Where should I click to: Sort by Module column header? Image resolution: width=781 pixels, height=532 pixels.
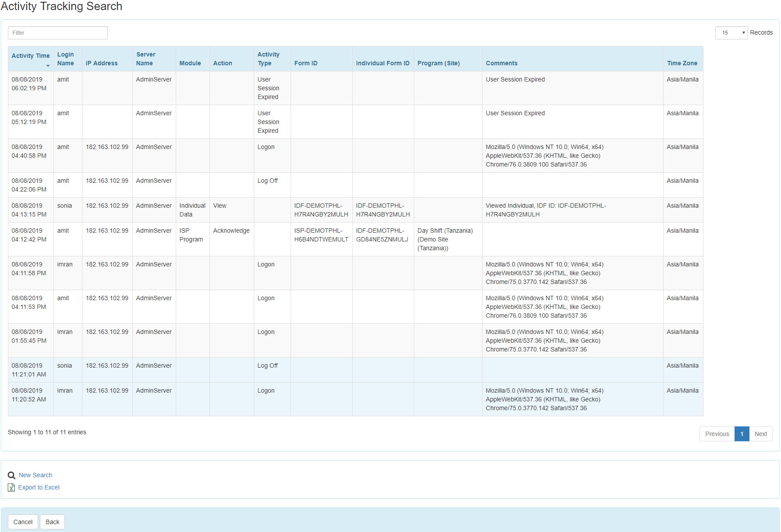193,59
